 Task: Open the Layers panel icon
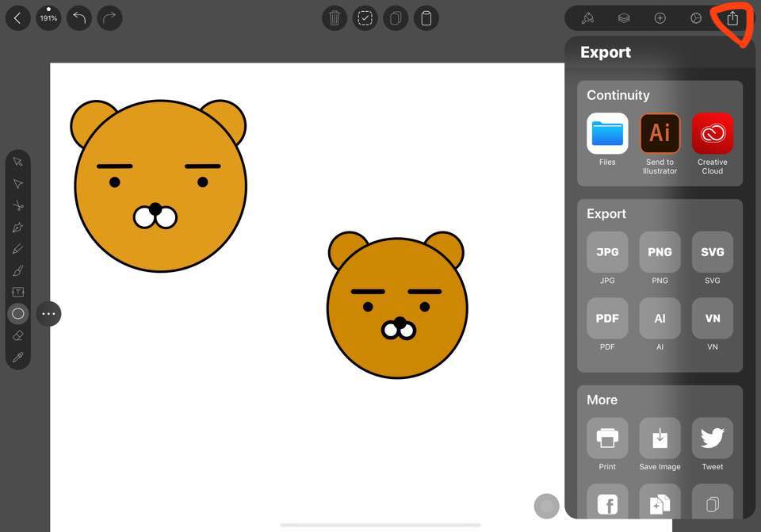click(x=624, y=18)
